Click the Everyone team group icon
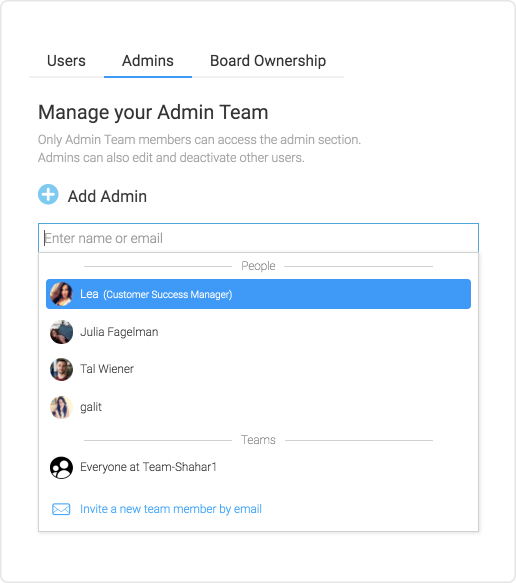The width and height of the screenshot is (516, 583). [x=61, y=467]
